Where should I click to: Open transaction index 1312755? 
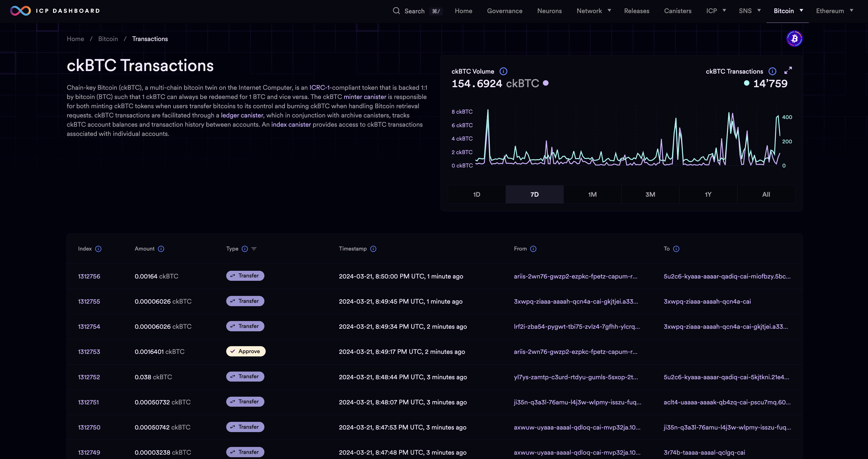[89, 302]
